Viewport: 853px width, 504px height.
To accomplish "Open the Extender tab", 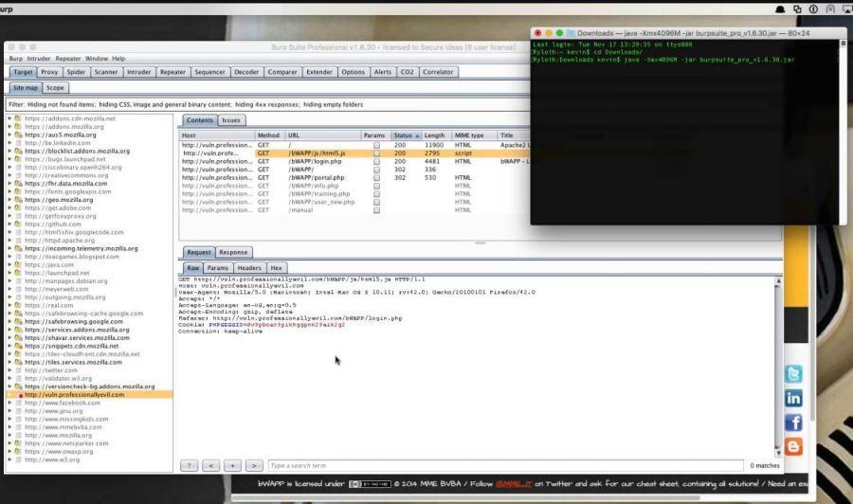I will click(x=319, y=72).
